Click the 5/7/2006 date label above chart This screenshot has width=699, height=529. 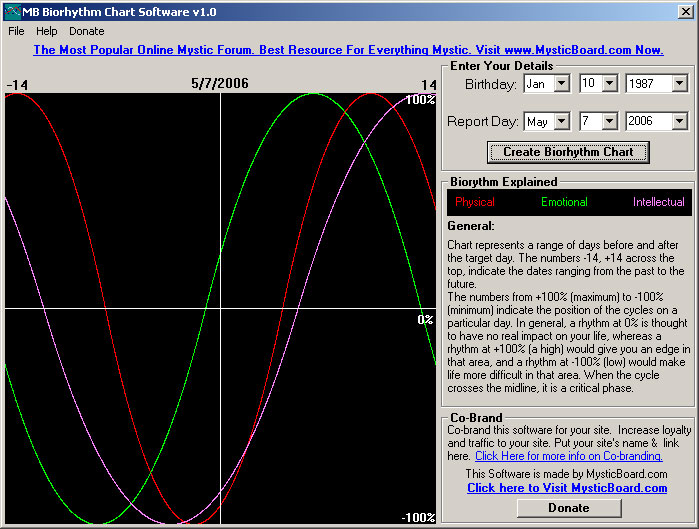[220, 83]
